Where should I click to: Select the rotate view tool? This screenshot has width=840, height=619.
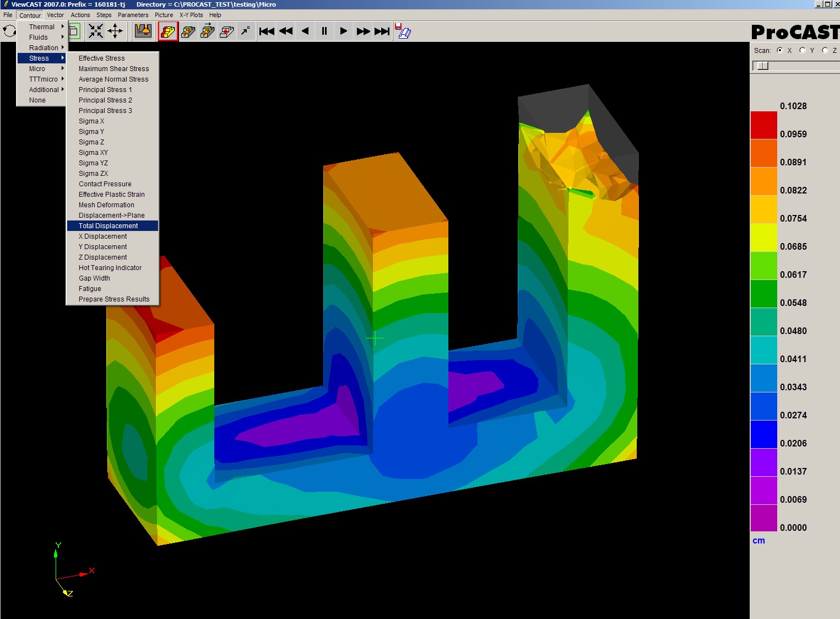click(9, 31)
